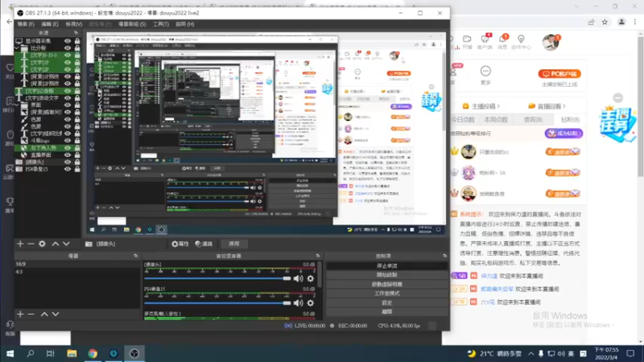Mute the PS4拳皇15 audio channel

click(298, 303)
